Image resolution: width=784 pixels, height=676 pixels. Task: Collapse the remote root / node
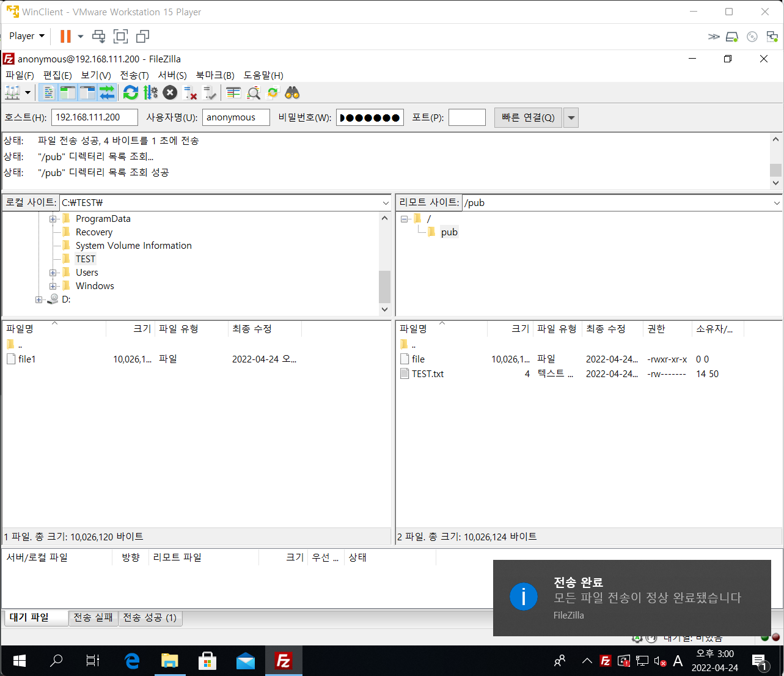tap(404, 219)
